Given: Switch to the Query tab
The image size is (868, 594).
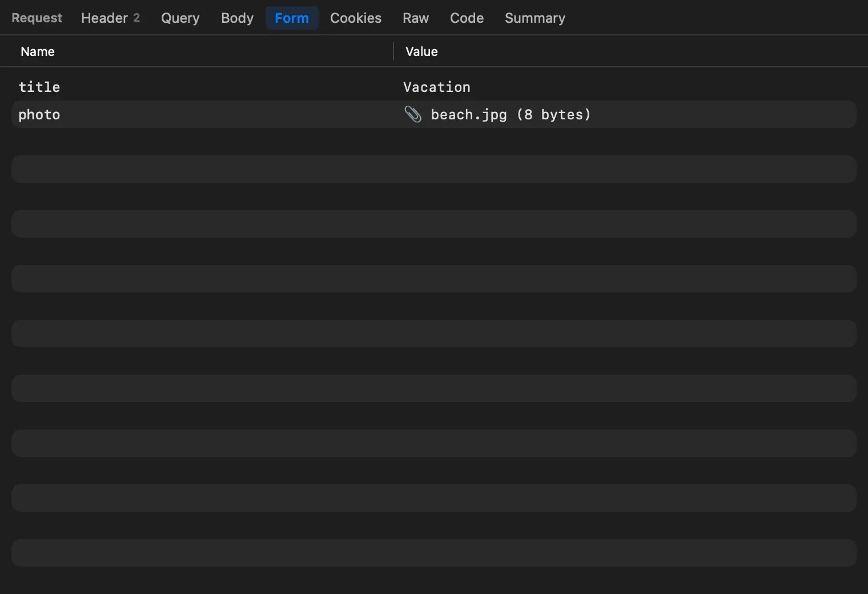Looking at the screenshot, I should [x=180, y=18].
